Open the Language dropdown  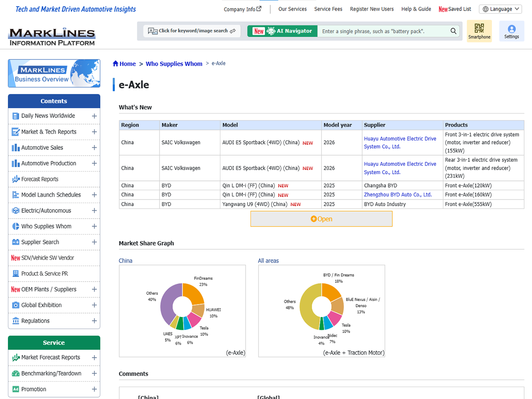pyautogui.click(x=500, y=9)
